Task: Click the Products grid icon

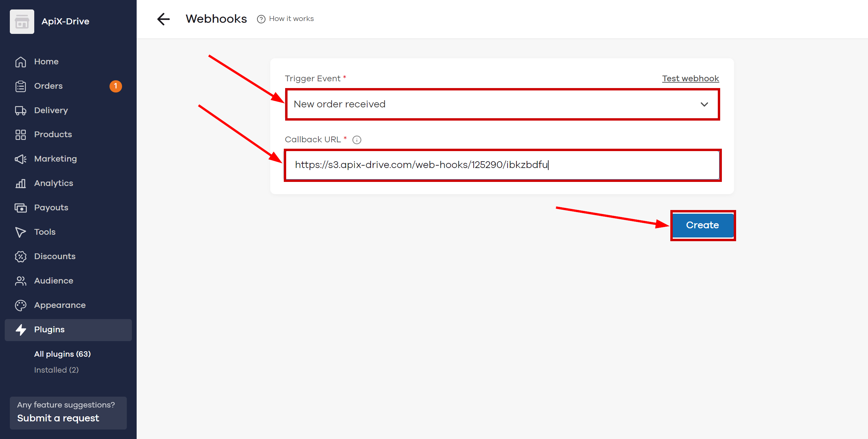Action: [21, 134]
